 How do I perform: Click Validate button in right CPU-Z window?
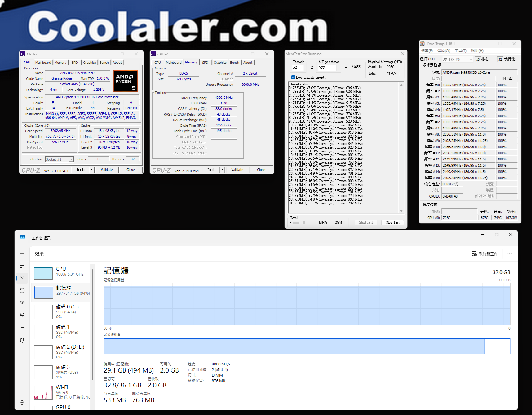click(237, 170)
